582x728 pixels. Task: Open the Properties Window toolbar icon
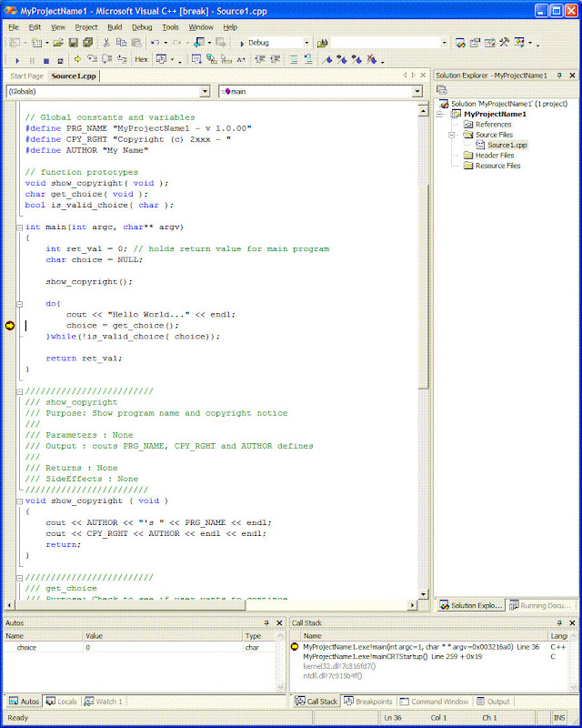pos(475,43)
